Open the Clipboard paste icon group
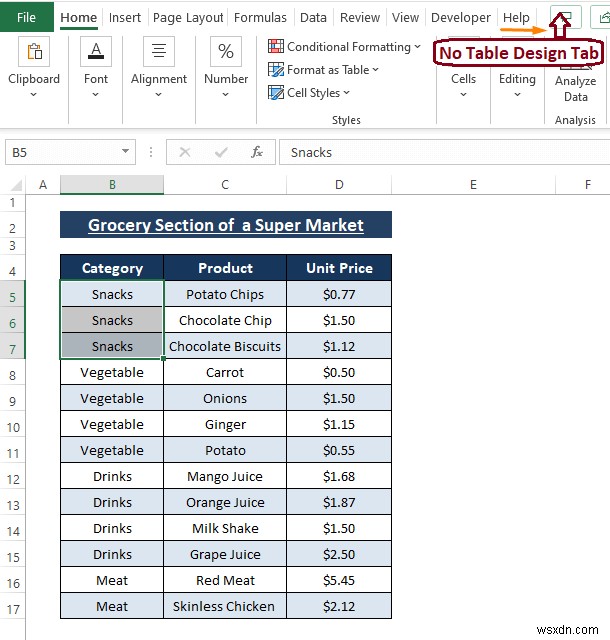Screen dimensions: 610x640 pyautogui.click(x=34, y=51)
